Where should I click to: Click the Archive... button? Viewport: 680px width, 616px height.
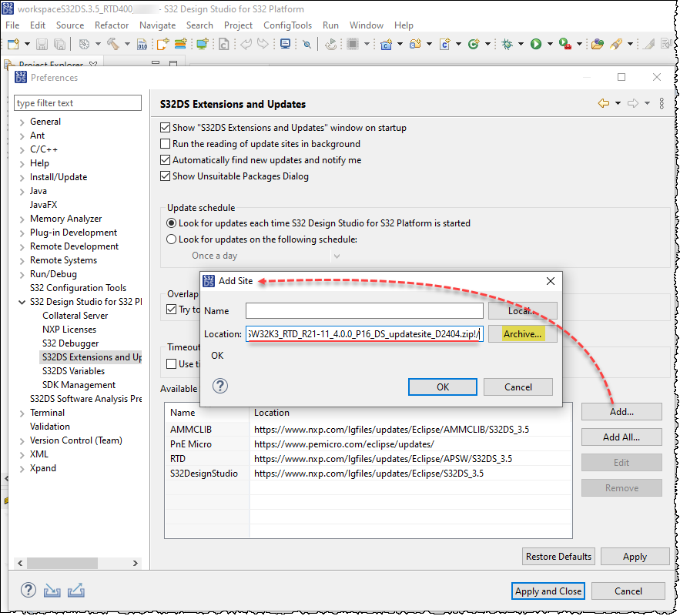tap(523, 333)
